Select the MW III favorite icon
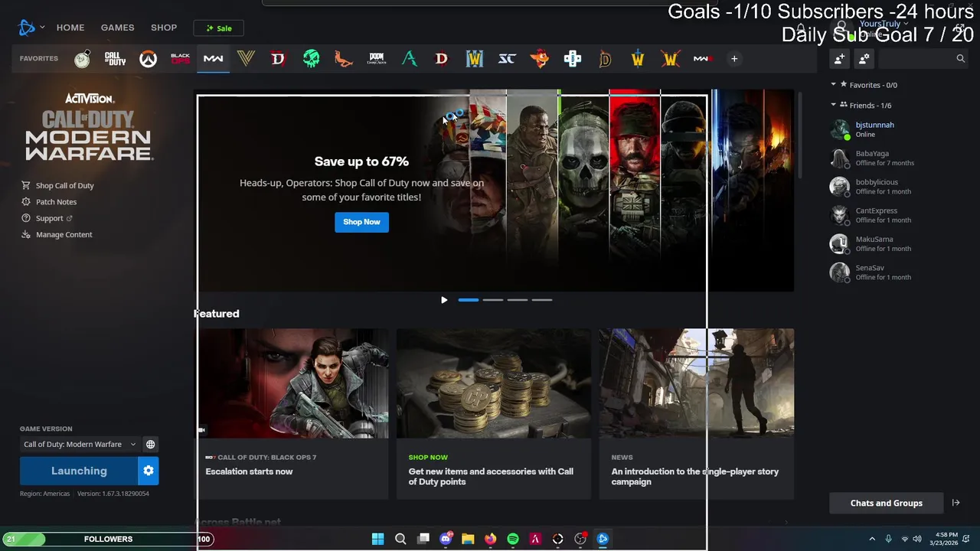Screen dimensions: 980x551 (702, 59)
